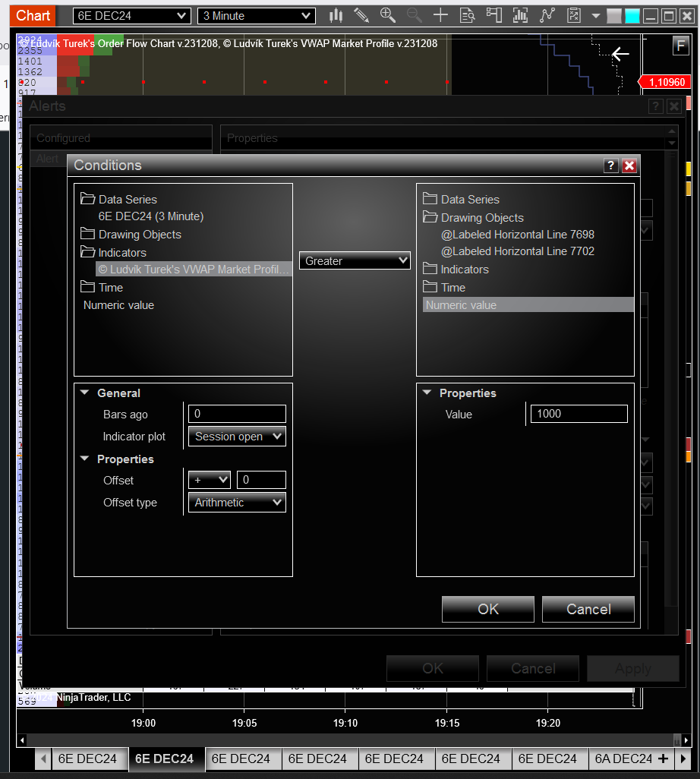
Task: Open the drawing tools pencil menu
Action: [x=361, y=16]
